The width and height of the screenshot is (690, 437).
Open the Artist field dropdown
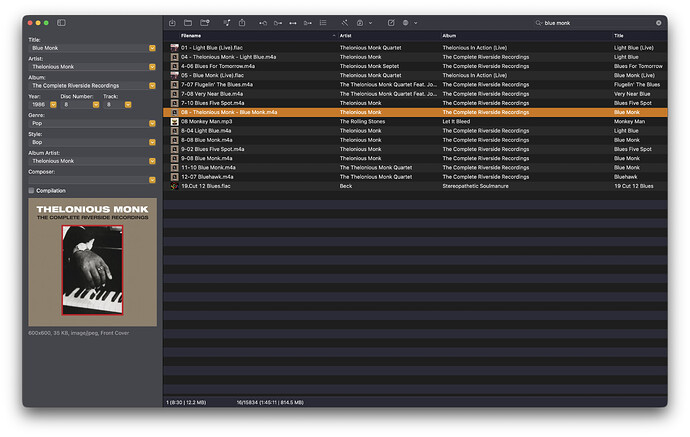[x=152, y=67]
